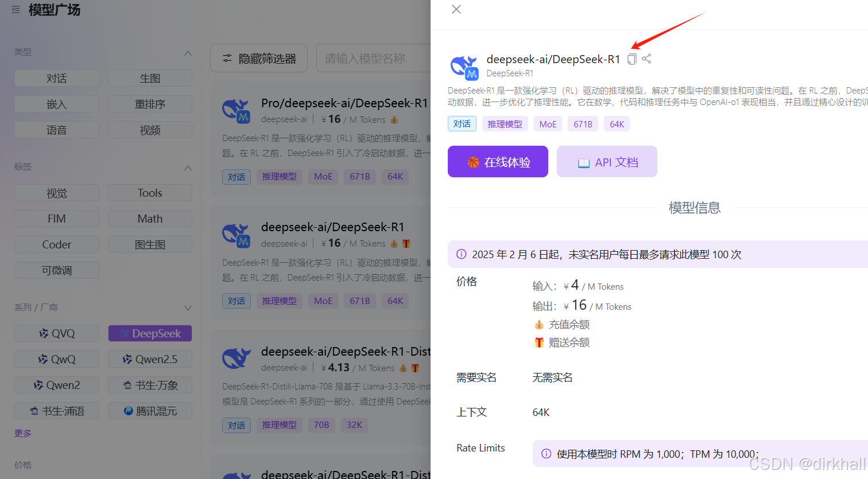Toggle the 图生图 tag filter

150,244
